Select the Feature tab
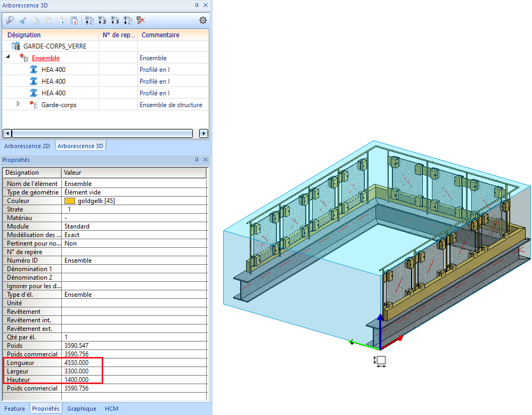532x415 pixels. [14, 409]
